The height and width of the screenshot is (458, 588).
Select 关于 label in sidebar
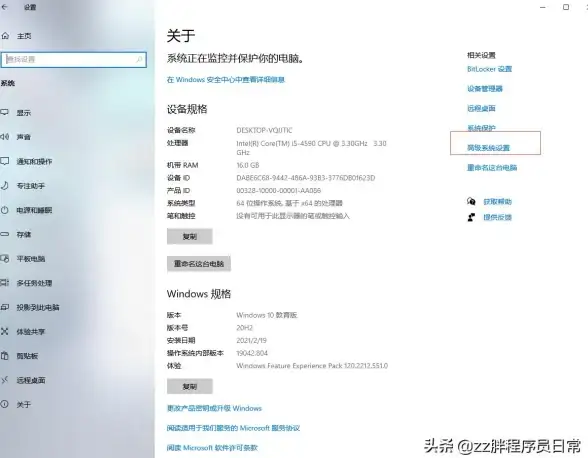pos(24,404)
